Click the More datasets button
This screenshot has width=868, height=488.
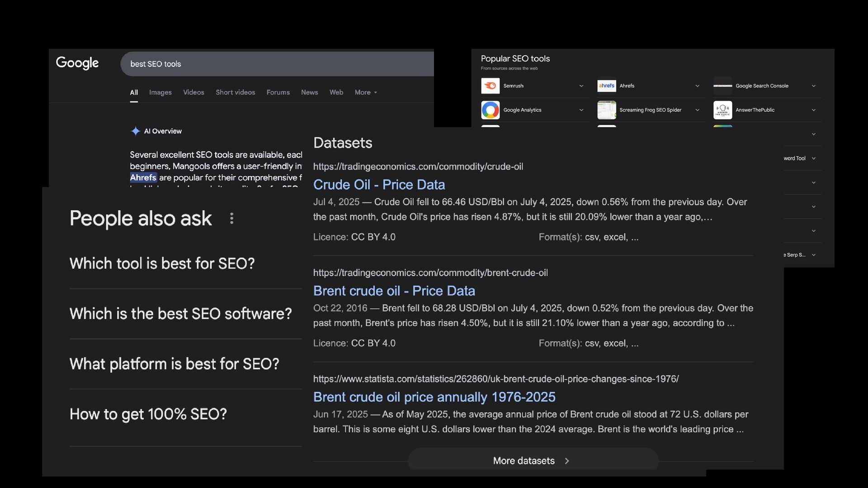click(533, 460)
